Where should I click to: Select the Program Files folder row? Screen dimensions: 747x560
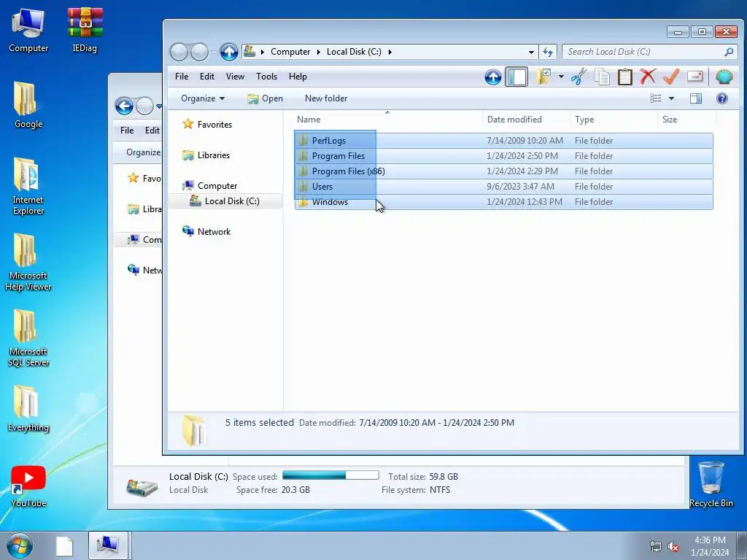click(x=503, y=156)
